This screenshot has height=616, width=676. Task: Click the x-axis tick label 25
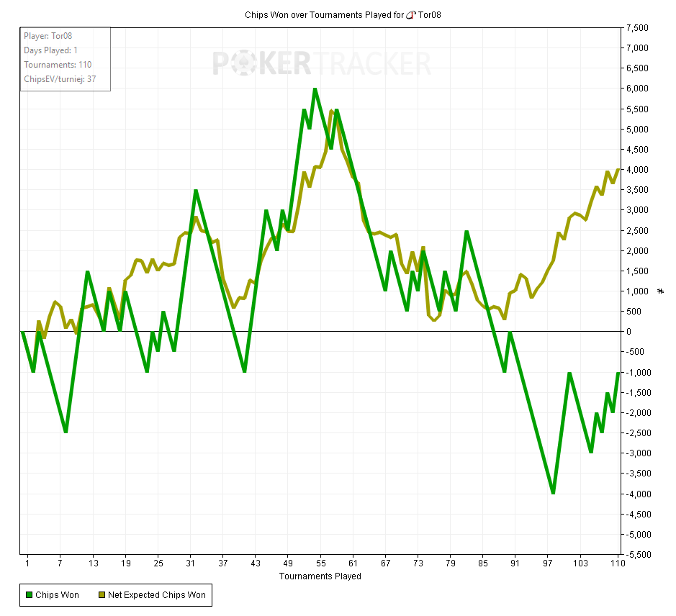coord(158,563)
